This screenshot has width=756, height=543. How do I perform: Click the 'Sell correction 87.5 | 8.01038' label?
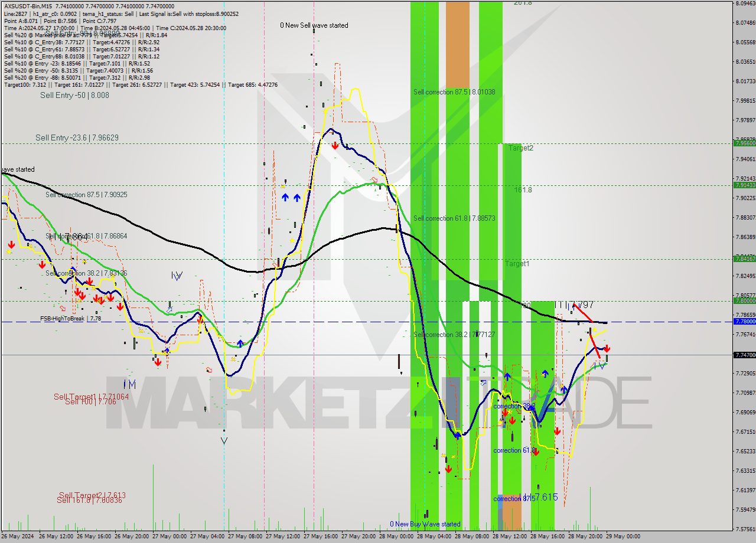click(x=454, y=92)
